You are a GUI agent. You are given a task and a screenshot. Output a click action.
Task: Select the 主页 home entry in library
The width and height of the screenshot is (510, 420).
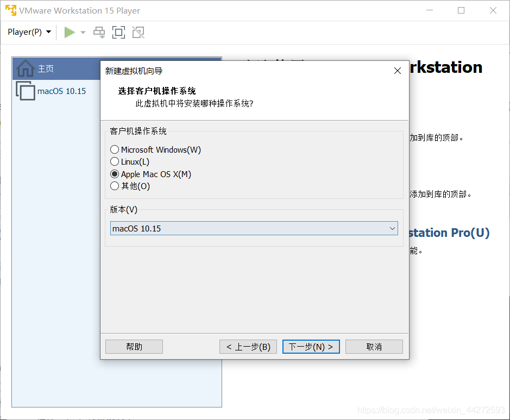[46, 68]
